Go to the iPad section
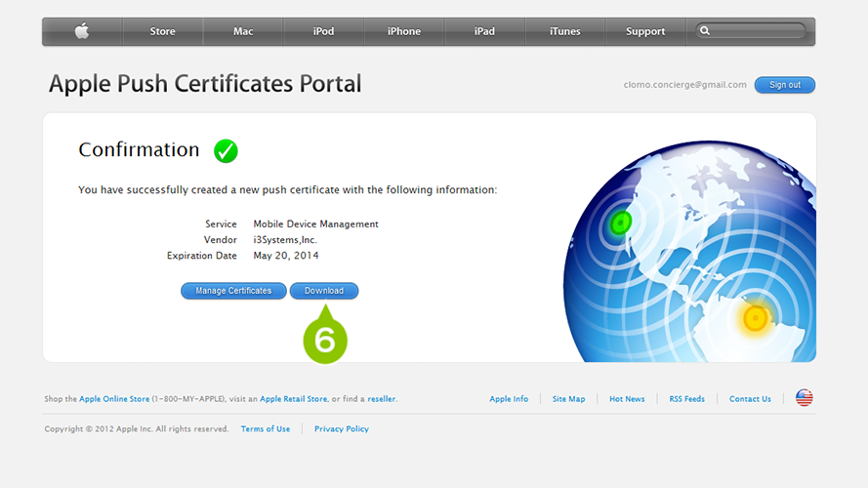868x488 pixels. pos(484,31)
